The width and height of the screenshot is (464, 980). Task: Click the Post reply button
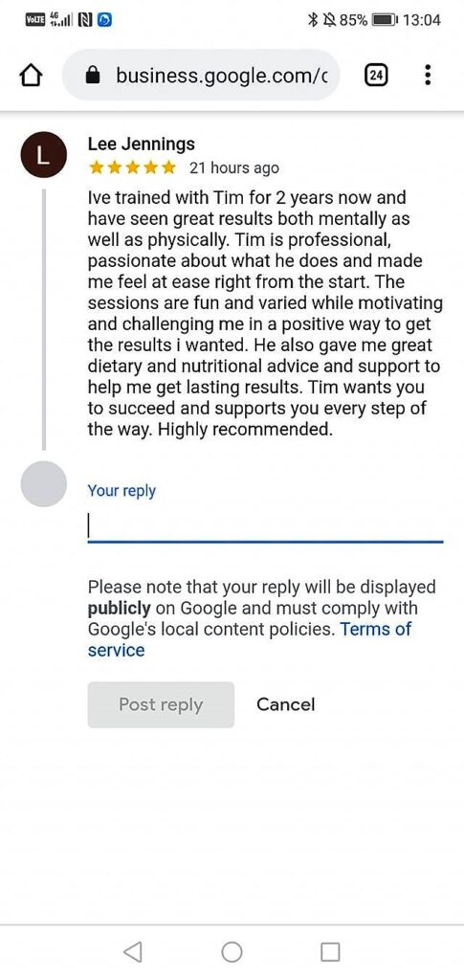[x=161, y=704]
